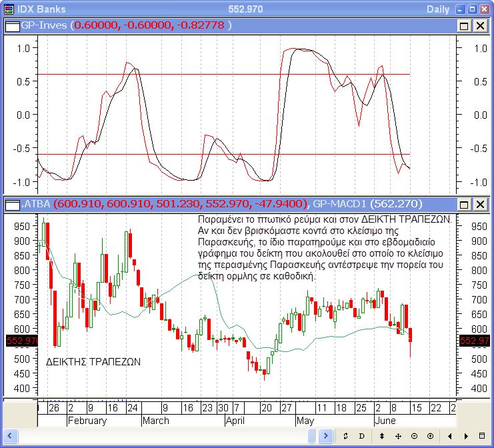Image resolution: width=494 pixels, height=448 pixels.
Task: Click the .ATBA price values in panel title
Action: coord(180,204)
